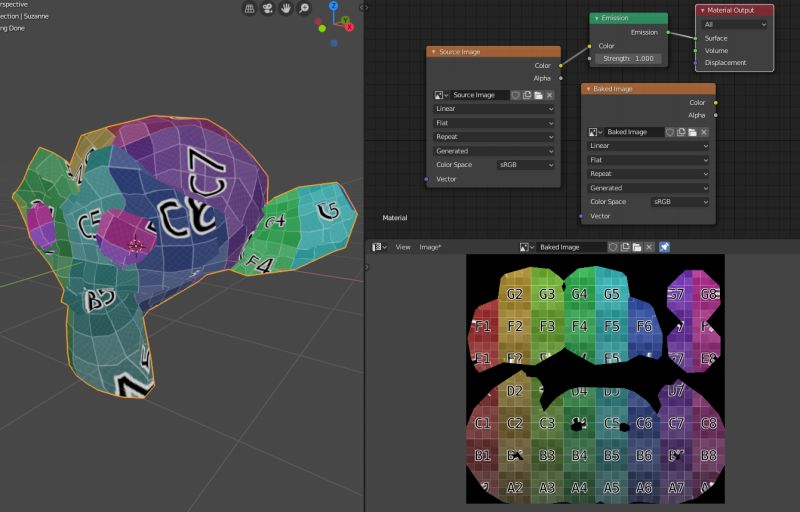
Task: Click open folder icon in Source Image node
Action: 538,95
